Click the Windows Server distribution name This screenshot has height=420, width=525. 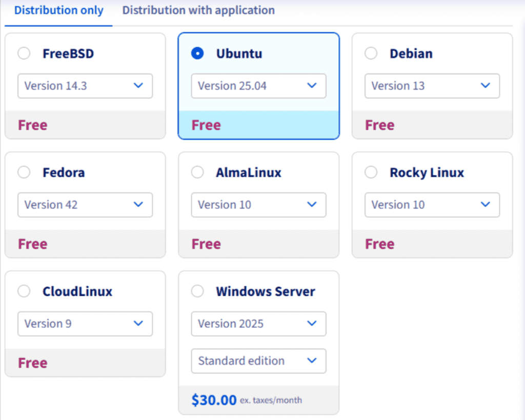point(266,291)
